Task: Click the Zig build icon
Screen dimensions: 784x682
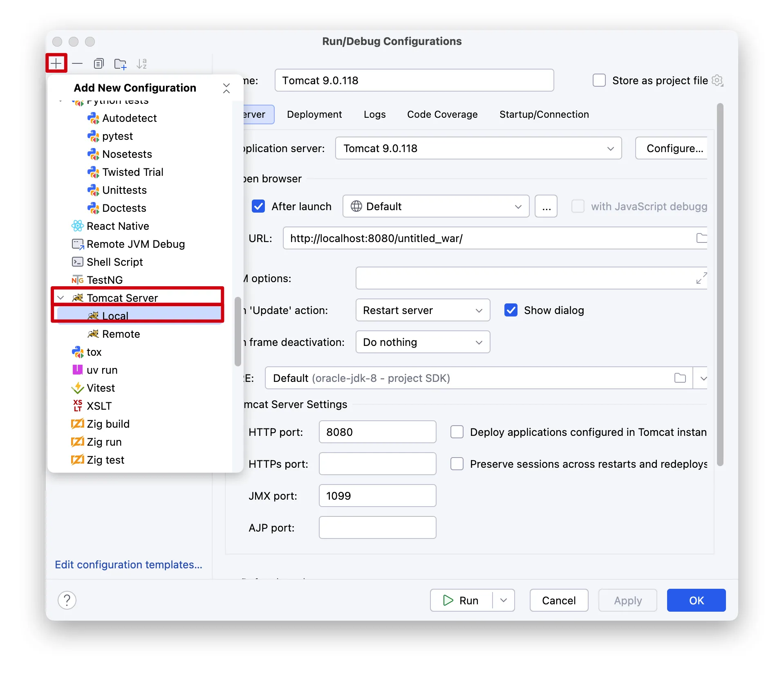Action: pyautogui.click(x=78, y=424)
